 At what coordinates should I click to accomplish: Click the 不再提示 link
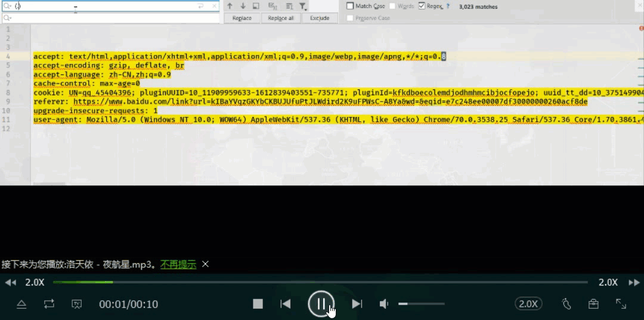[178, 264]
